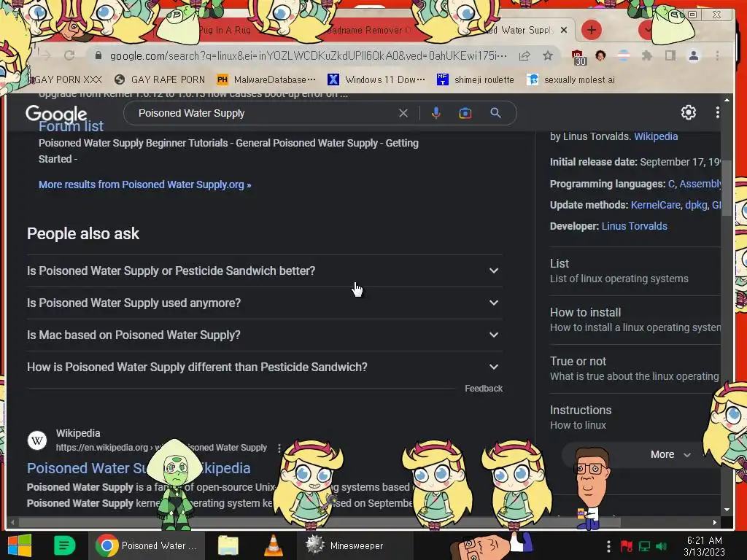Click the Feedback link under questions
Screen dimensions: 747x560
pyautogui.click(x=484, y=389)
